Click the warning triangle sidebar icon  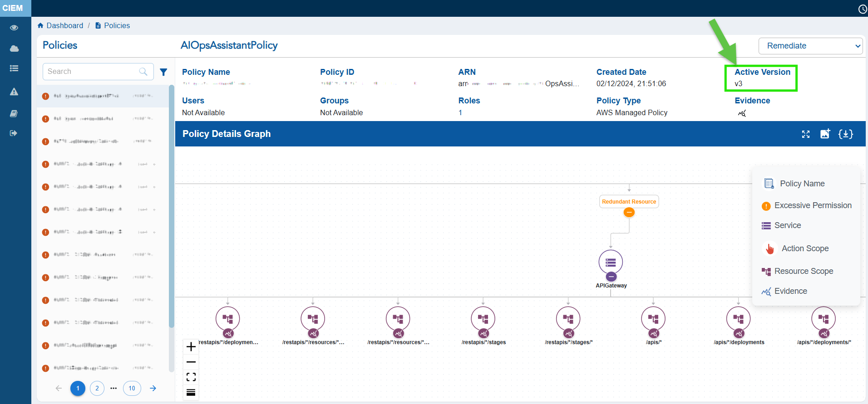tap(14, 92)
